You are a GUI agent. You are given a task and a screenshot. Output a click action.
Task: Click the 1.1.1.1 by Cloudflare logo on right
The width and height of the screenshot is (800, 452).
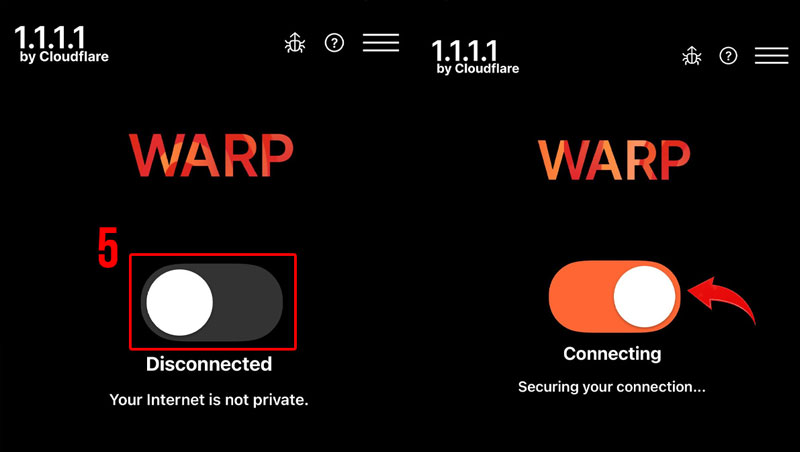(476, 57)
